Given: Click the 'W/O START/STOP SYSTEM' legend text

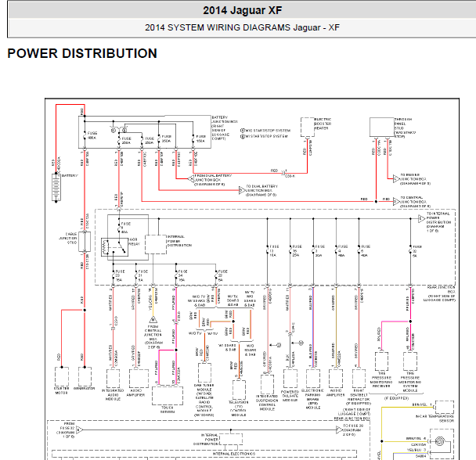Looking at the screenshot, I should pos(268,131).
